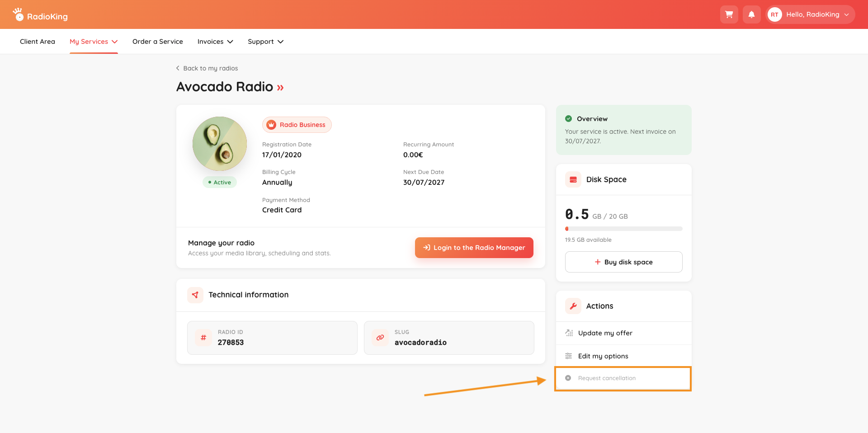Expand the My Services chevron
Image resolution: width=868 pixels, height=433 pixels.
pyautogui.click(x=115, y=42)
